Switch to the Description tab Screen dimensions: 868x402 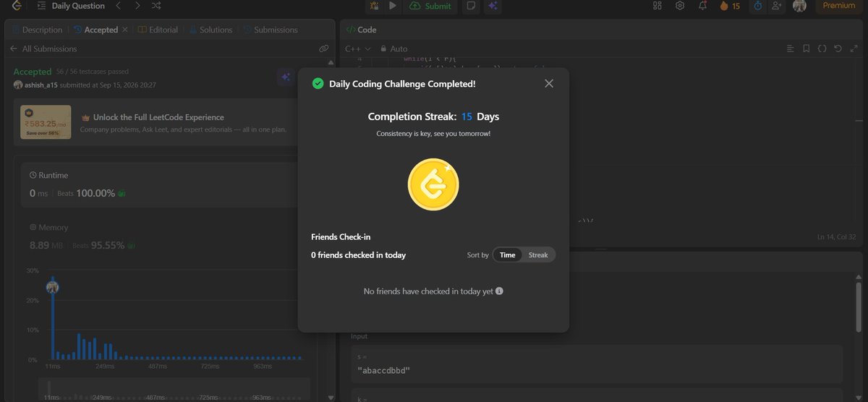click(x=37, y=30)
